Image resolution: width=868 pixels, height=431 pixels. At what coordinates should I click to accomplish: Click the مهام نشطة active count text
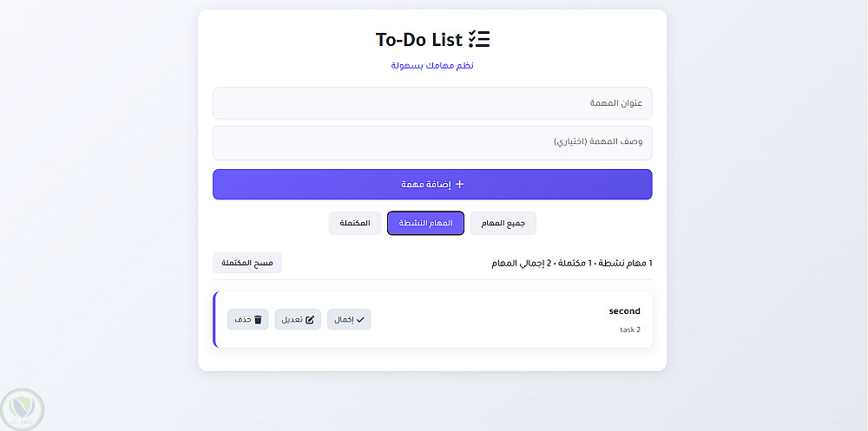point(625,263)
